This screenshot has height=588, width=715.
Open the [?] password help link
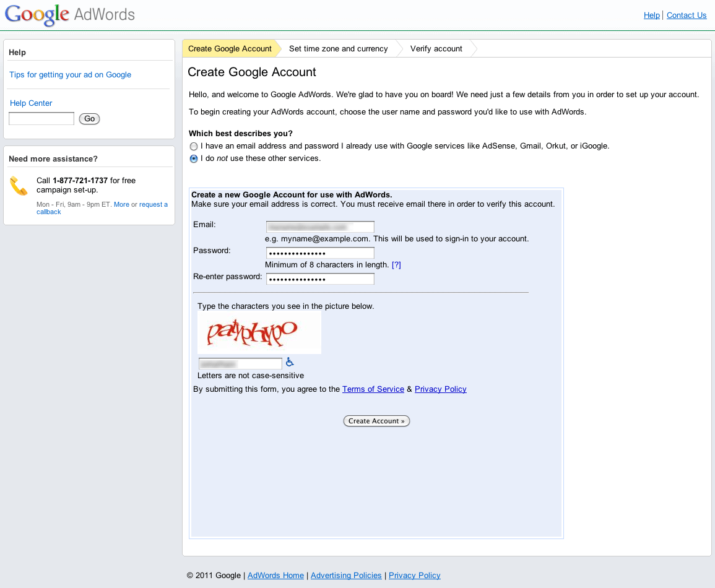click(x=396, y=265)
